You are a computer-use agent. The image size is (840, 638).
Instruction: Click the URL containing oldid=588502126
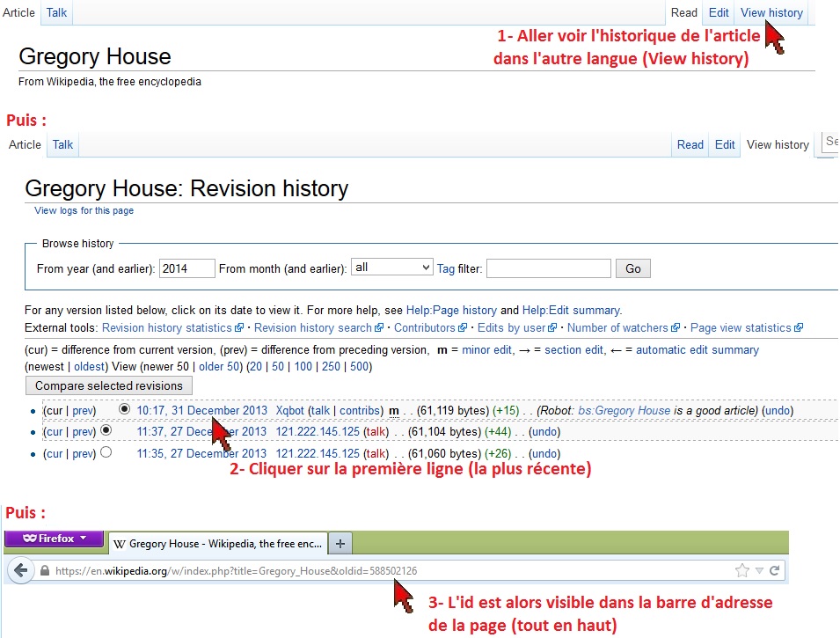coord(236,571)
